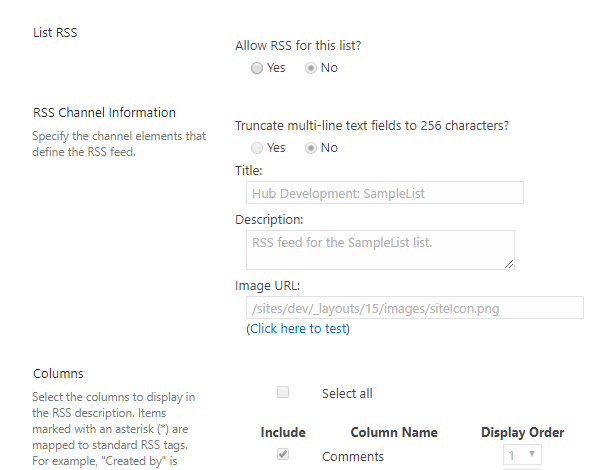Open the Comments display order dropdown
The width and height of the screenshot is (599, 470).
click(x=522, y=455)
